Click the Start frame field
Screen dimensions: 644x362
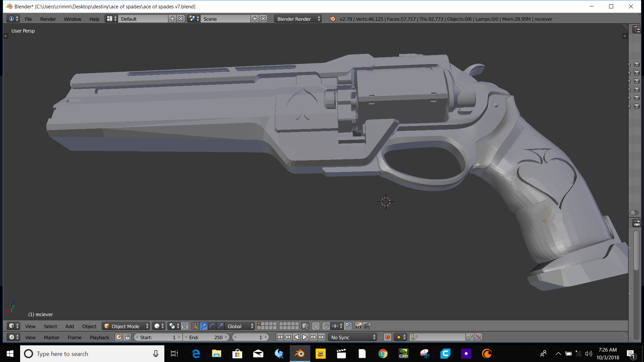click(x=158, y=337)
